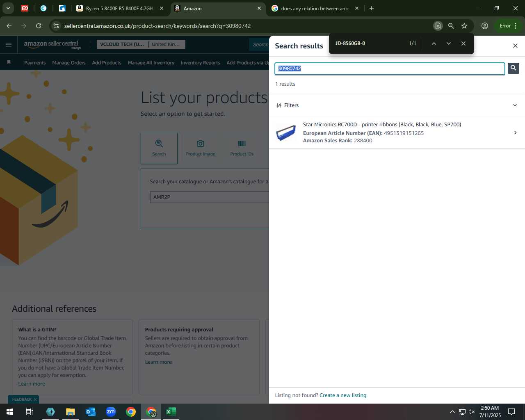Open File Explorer from taskbar

pyautogui.click(x=71, y=412)
